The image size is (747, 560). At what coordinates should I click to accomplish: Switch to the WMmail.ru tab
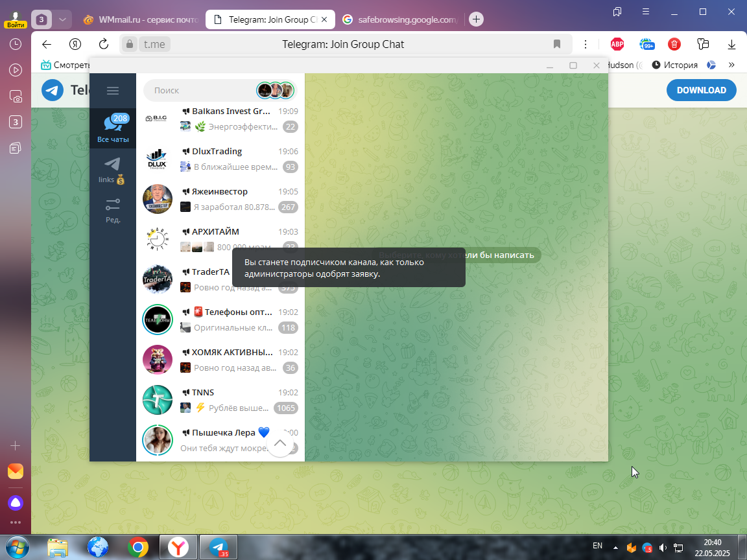tap(141, 19)
